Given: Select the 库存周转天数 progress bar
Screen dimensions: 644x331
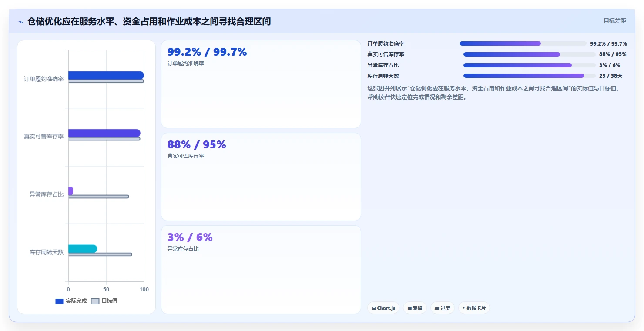Looking at the screenshot, I should (x=530, y=76).
